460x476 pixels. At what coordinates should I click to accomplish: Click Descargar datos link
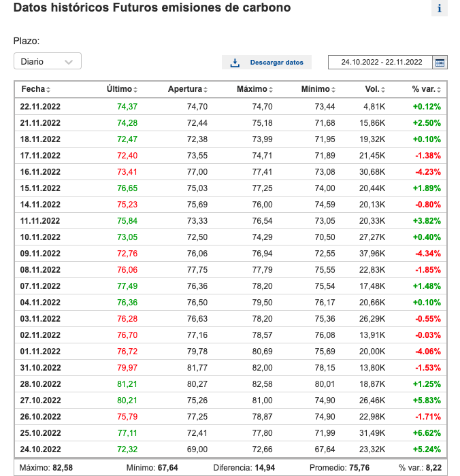pos(276,63)
